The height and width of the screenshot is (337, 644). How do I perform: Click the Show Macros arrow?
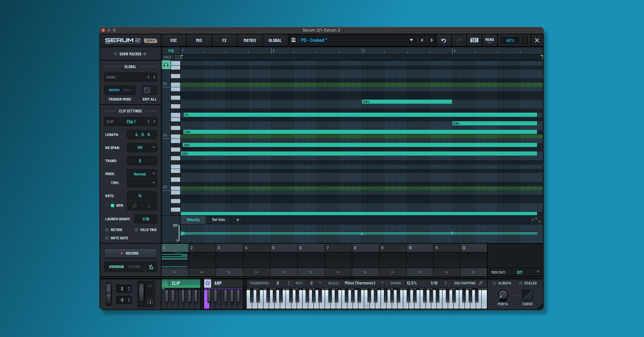coord(145,54)
